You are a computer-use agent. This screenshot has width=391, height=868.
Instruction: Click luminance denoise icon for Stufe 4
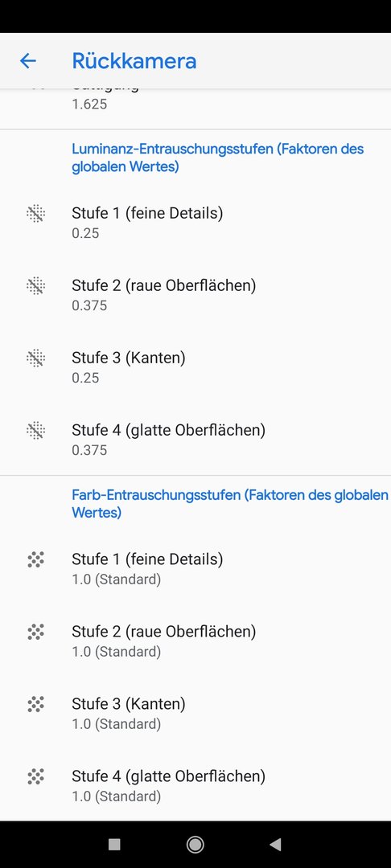(x=36, y=431)
